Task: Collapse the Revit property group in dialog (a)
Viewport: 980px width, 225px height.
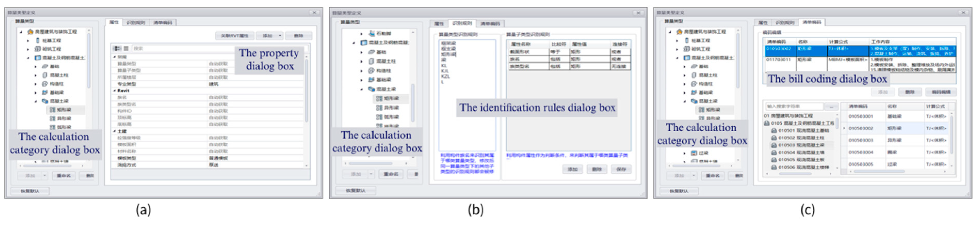Action: (115, 91)
